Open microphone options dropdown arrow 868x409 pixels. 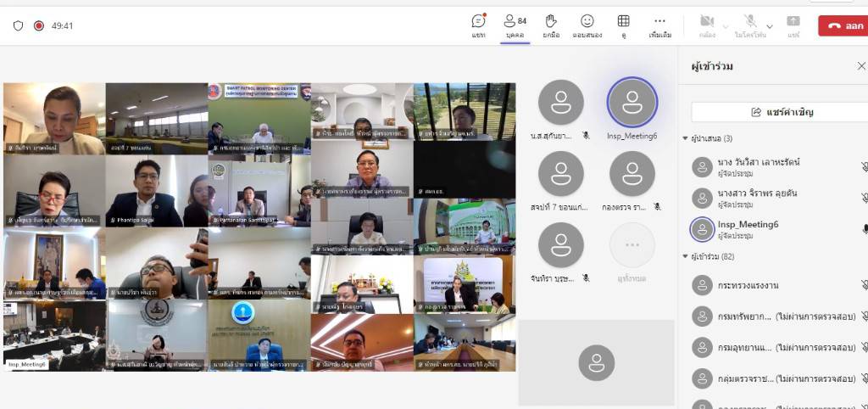pyautogui.click(x=770, y=26)
